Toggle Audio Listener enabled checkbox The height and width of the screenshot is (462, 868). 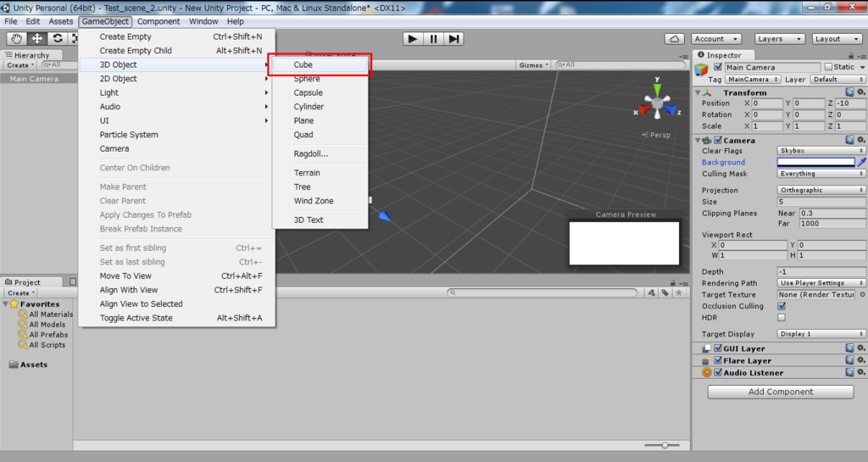click(x=718, y=372)
